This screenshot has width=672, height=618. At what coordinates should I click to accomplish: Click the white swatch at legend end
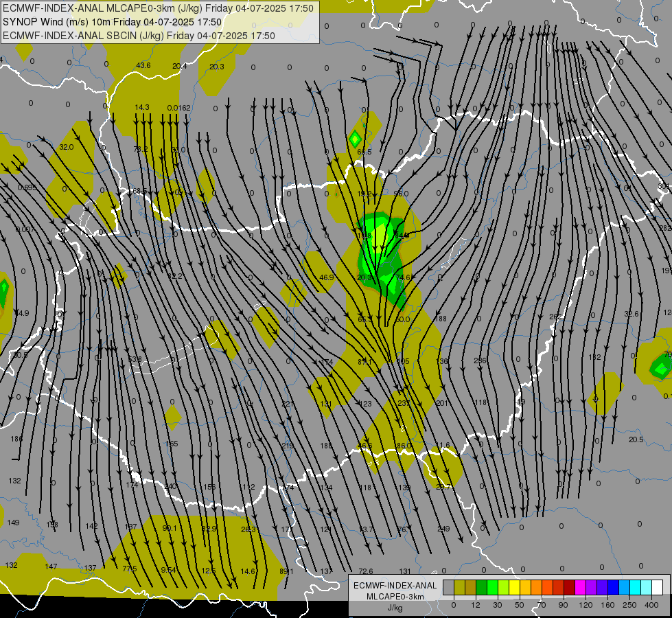point(657,587)
